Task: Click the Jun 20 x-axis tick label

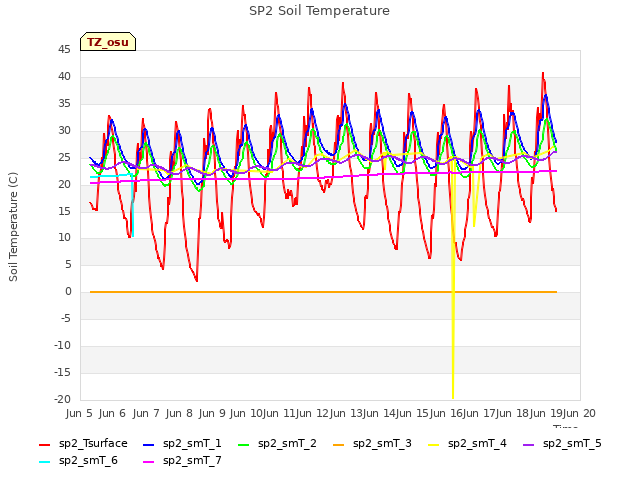Action: pos(579,413)
